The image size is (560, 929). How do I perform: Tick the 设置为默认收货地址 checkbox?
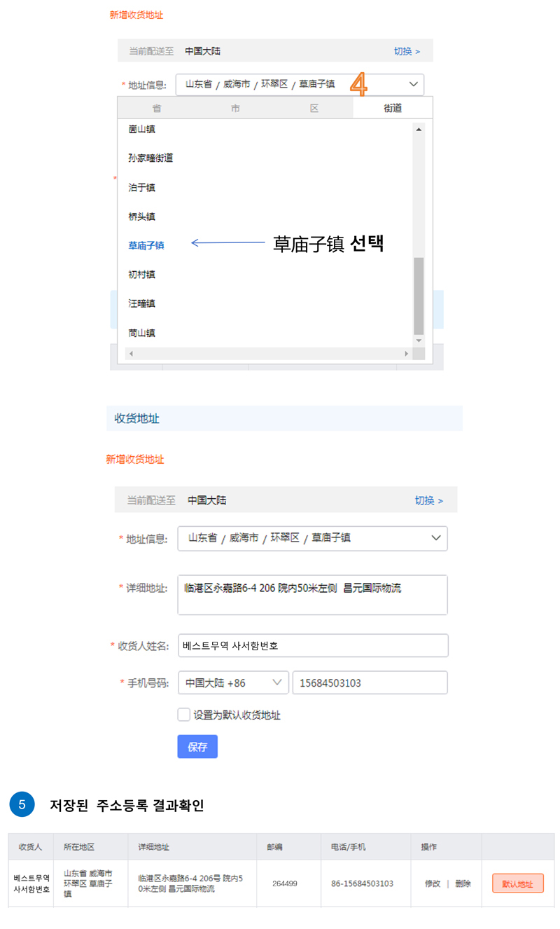(x=184, y=715)
